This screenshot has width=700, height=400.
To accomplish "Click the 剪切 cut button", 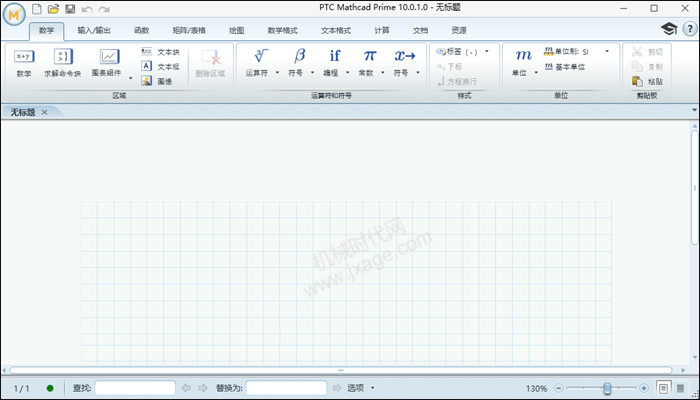I will pos(647,52).
